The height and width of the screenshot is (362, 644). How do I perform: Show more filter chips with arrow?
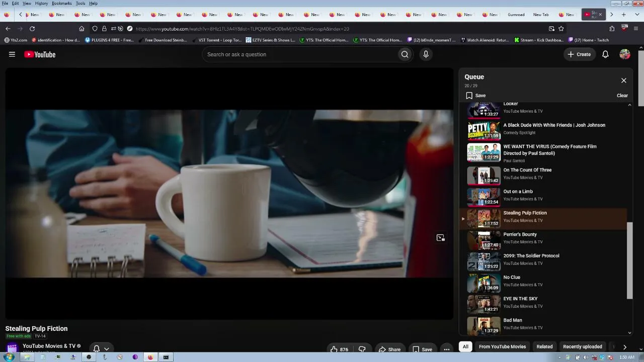tap(624, 347)
